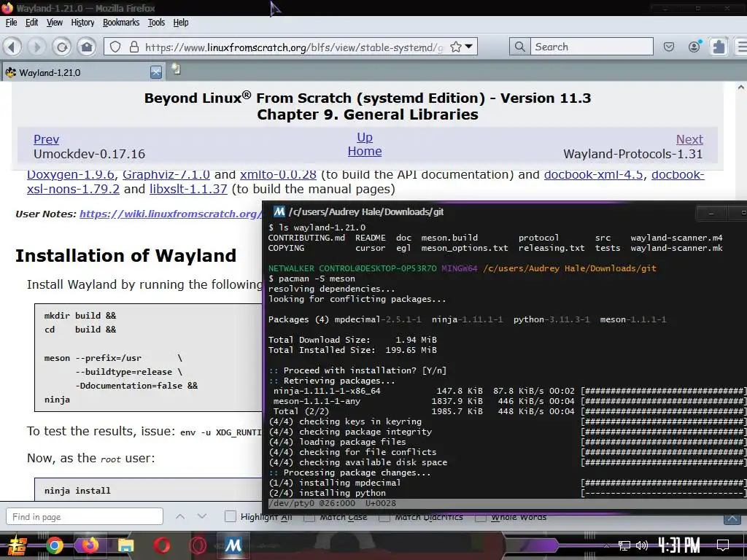
Task: Click 'Proceed with installation? [Y/n]' text
Action: tap(365, 370)
